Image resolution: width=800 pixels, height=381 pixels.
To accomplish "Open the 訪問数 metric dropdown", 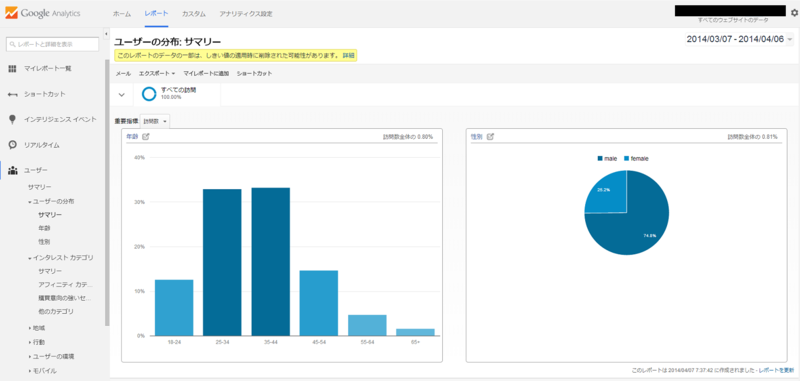I will 155,121.
